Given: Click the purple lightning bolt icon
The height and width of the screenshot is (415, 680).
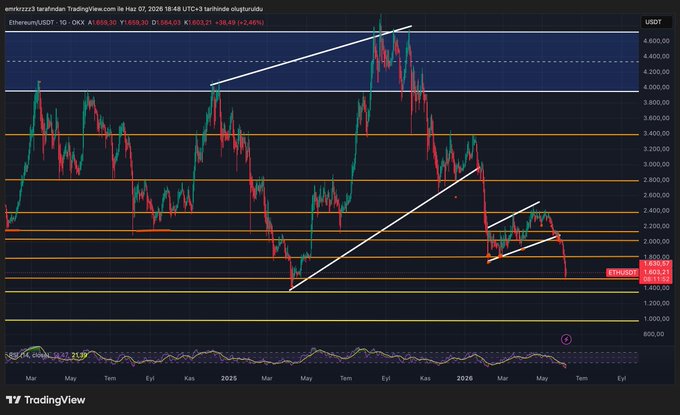Looking at the screenshot, I should 566,339.
